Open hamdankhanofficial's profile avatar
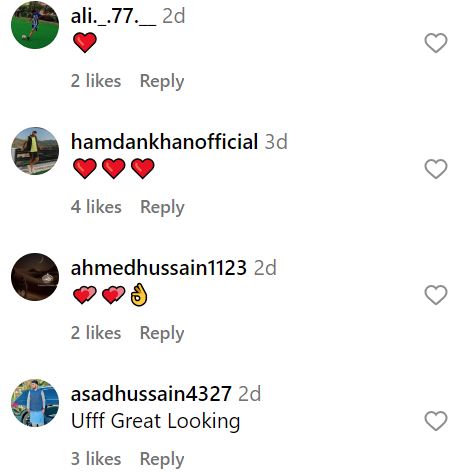The width and height of the screenshot is (467, 473). click(x=35, y=151)
